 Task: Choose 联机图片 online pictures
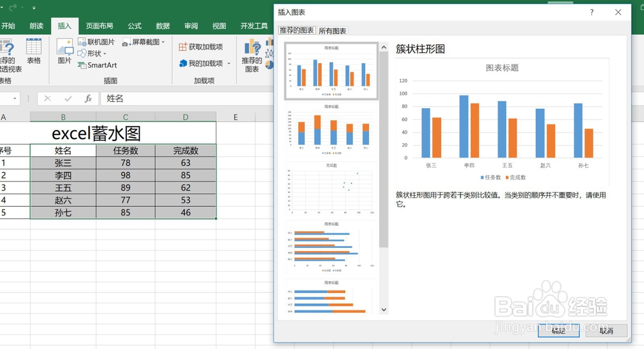point(97,42)
